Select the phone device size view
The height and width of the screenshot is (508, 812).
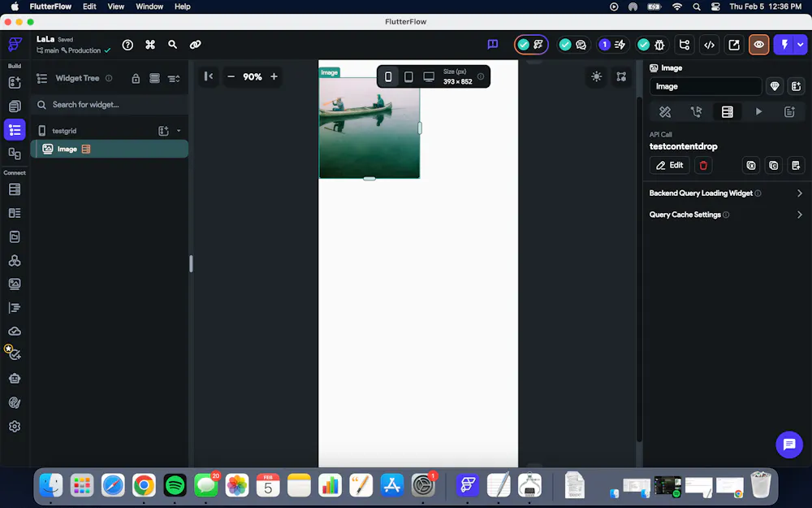coord(388,77)
